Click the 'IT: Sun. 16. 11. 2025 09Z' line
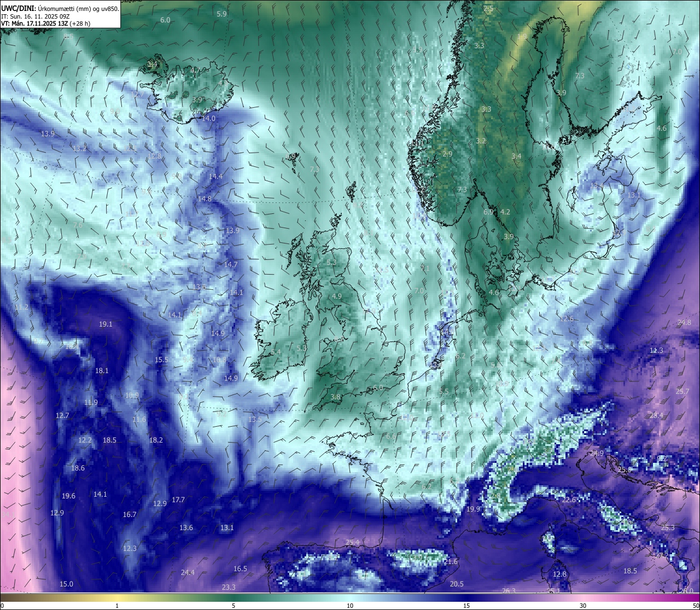This screenshot has width=700, height=610. tap(36, 16)
